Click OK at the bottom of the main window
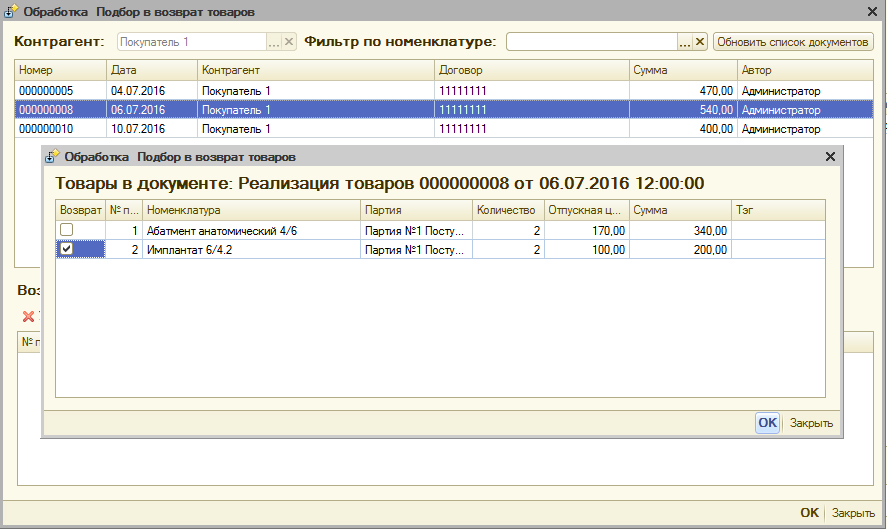 (809, 513)
